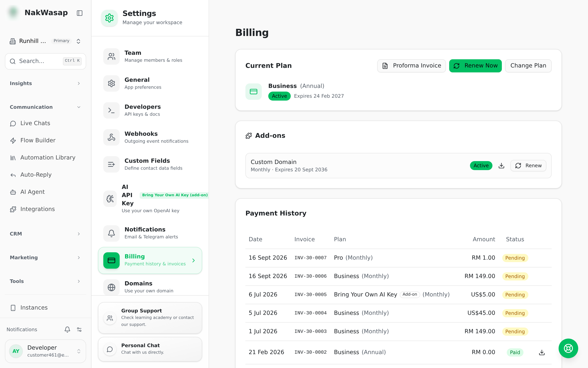The height and width of the screenshot is (368, 588).
Task: Expand the CRM section
Action: (46, 234)
